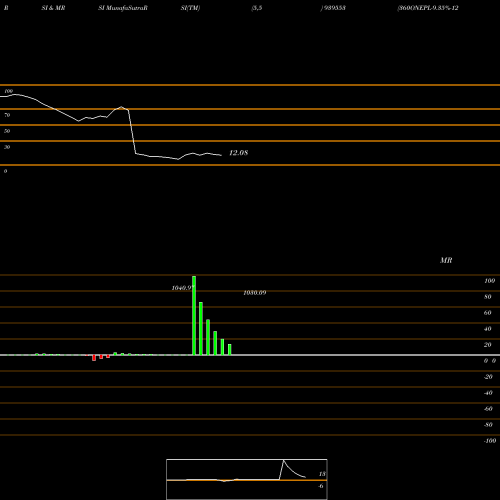The image size is (500, 500).
Task: Click the header text '360ONEPL-9.33%-12'
Action: click(428, 8)
